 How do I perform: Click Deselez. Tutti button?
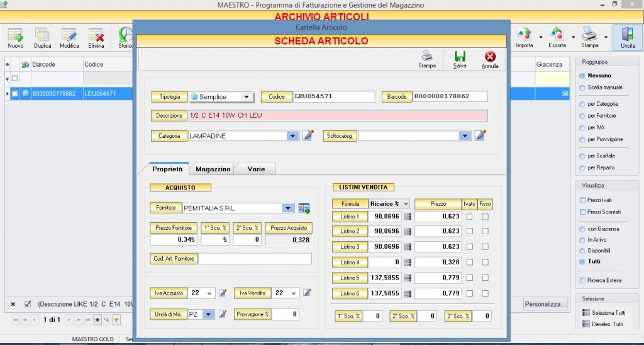pos(603,324)
